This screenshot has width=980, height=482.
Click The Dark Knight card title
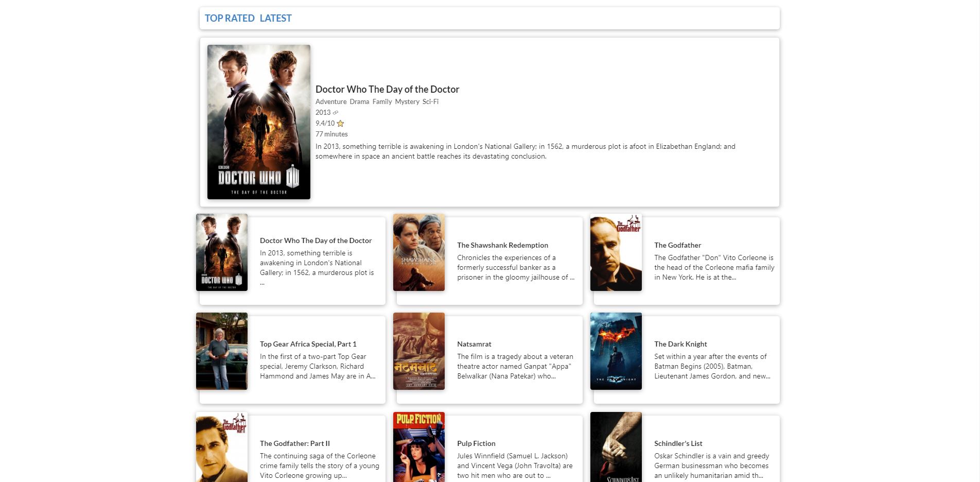pos(680,344)
